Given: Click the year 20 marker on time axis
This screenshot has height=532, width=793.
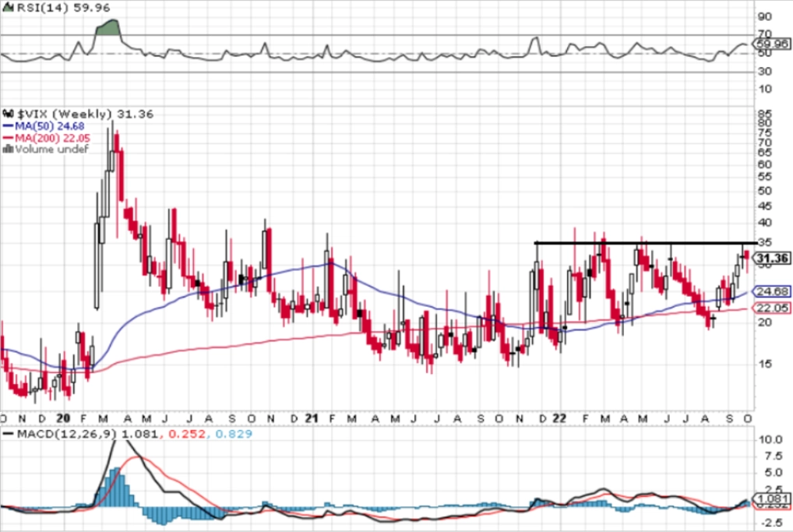Looking at the screenshot, I should [x=63, y=419].
